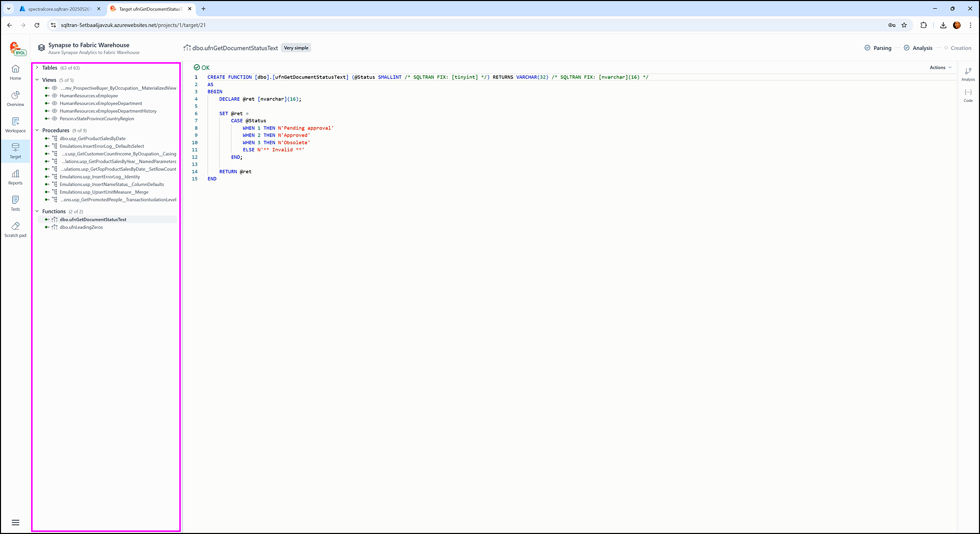
Task: Open the Reports sidebar icon
Action: [x=15, y=177]
